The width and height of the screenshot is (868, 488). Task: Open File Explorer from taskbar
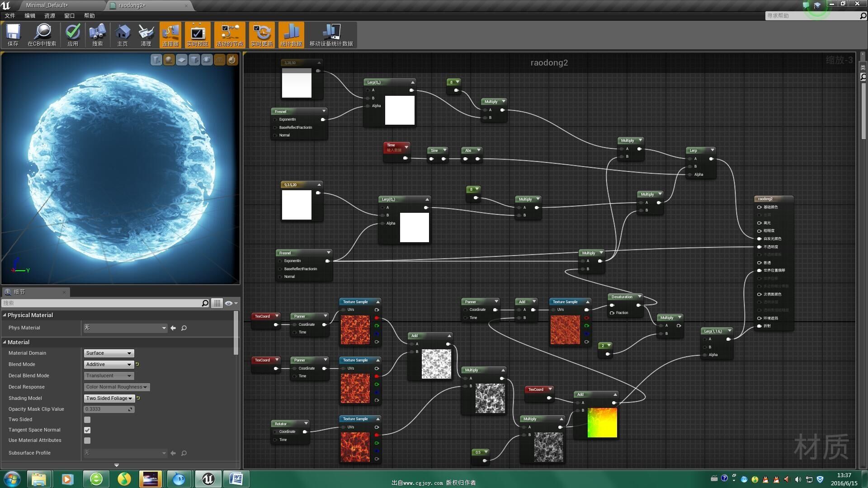click(39, 479)
